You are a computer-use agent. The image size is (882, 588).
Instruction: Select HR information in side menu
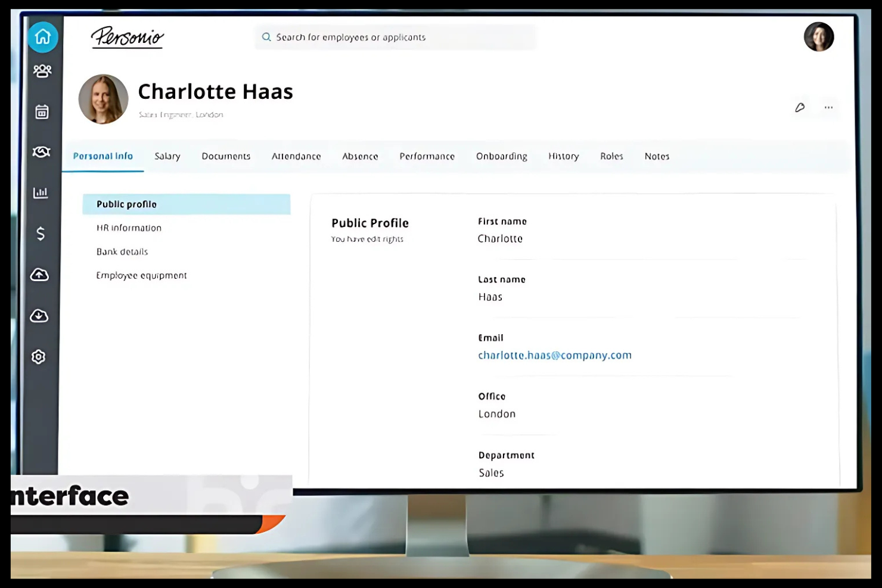[129, 228]
